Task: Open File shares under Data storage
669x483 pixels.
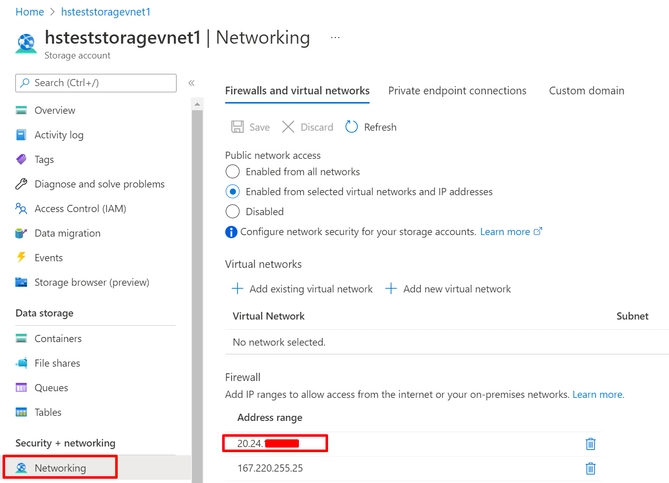Action: (57, 363)
